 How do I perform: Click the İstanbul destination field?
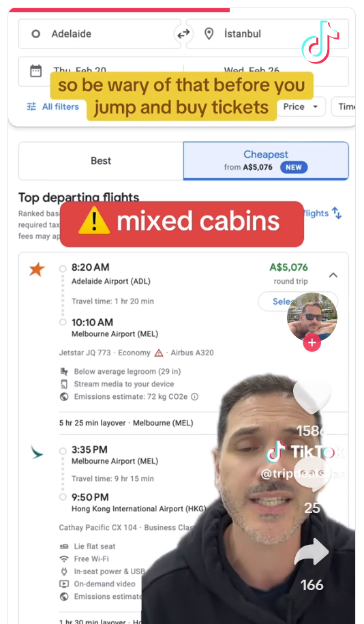[267, 34]
